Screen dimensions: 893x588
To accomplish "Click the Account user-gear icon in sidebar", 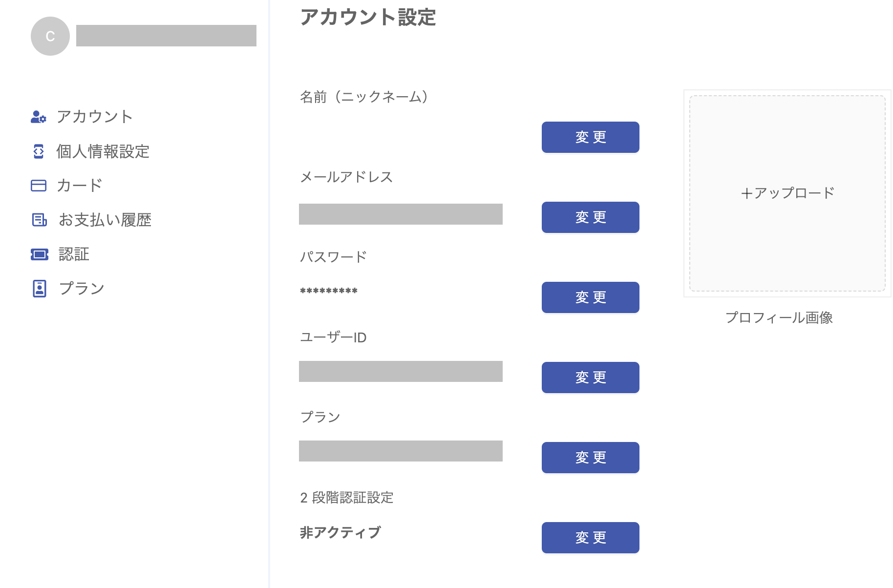I will click(39, 117).
